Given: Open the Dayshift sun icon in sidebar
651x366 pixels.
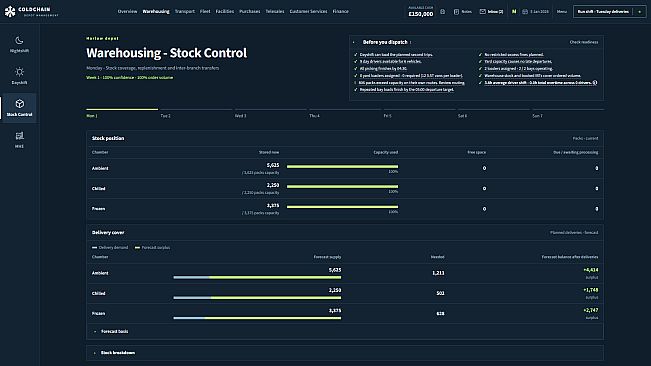Looking at the screenshot, I should click(x=19, y=72).
